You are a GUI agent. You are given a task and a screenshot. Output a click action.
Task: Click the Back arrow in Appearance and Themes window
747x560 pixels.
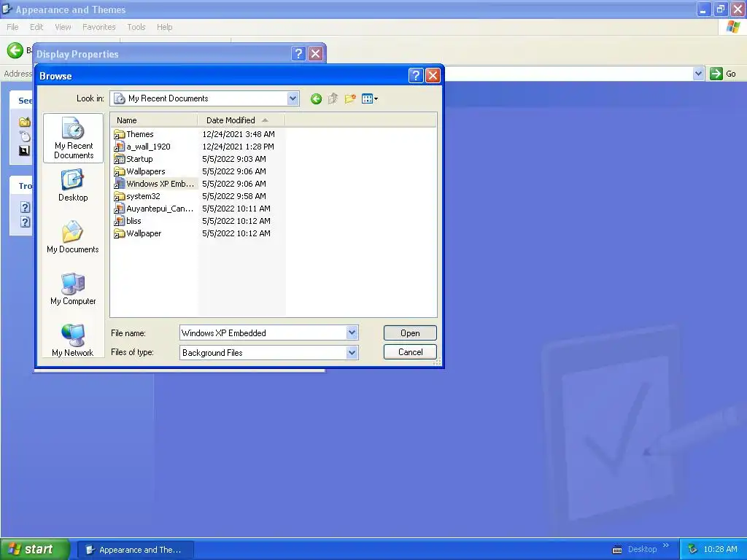(x=15, y=50)
